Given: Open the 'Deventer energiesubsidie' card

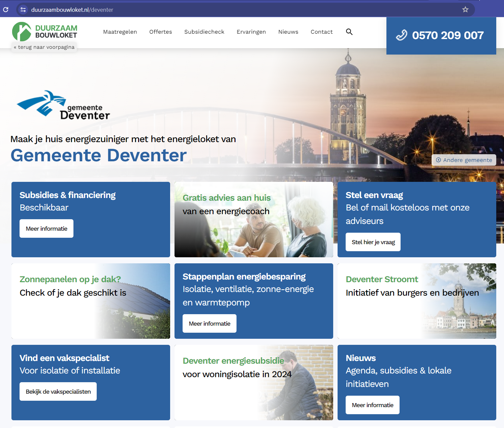Looking at the screenshot, I should [x=254, y=383].
